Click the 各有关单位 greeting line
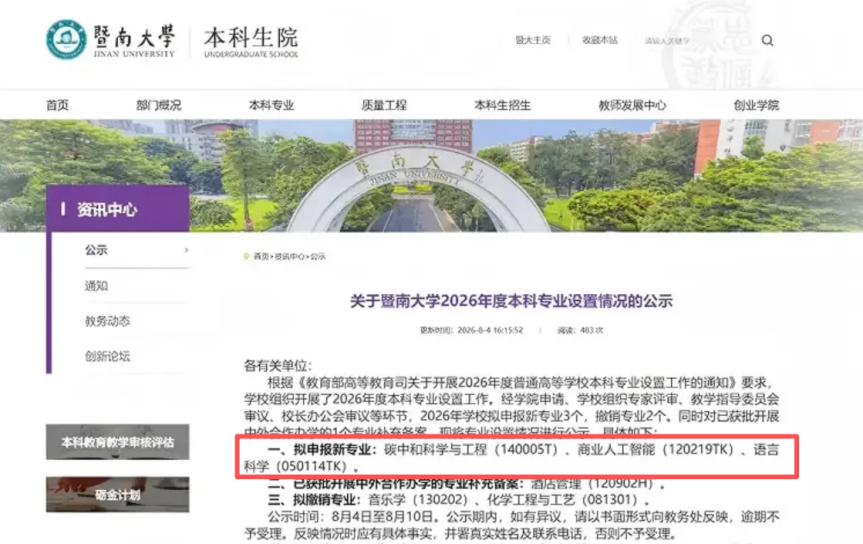Image resolution: width=863 pixels, height=544 pixels. [278, 366]
